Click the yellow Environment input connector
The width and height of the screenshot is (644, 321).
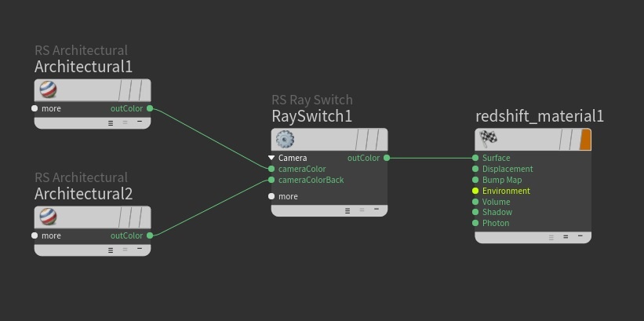tap(475, 191)
